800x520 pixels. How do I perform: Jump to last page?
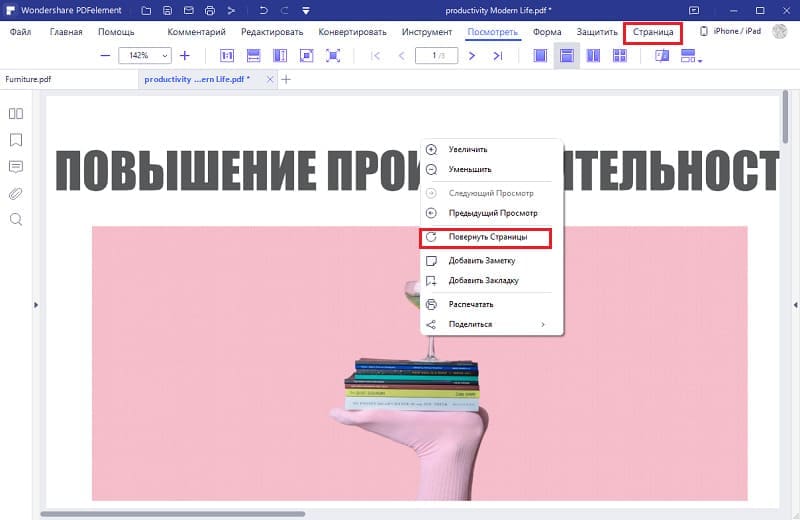pos(498,56)
